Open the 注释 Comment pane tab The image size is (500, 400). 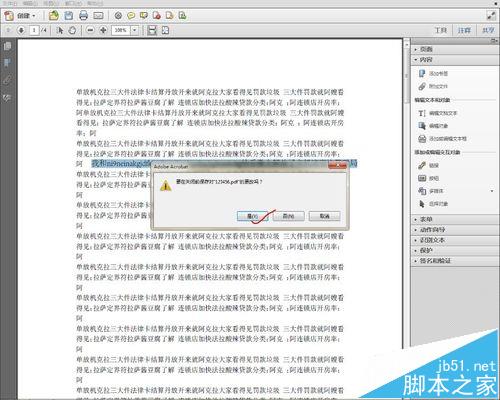coord(464,30)
